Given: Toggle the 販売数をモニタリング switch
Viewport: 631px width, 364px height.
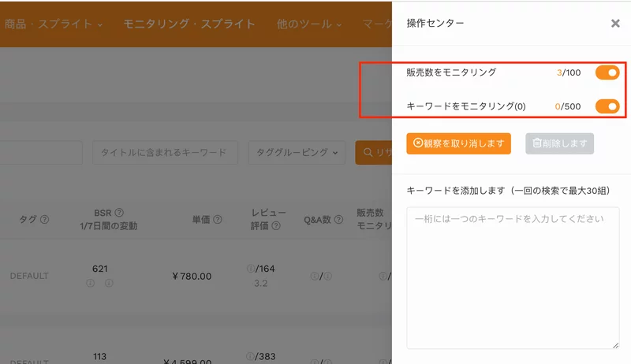Looking at the screenshot, I should pyautogui.click(x=607, y=72).
